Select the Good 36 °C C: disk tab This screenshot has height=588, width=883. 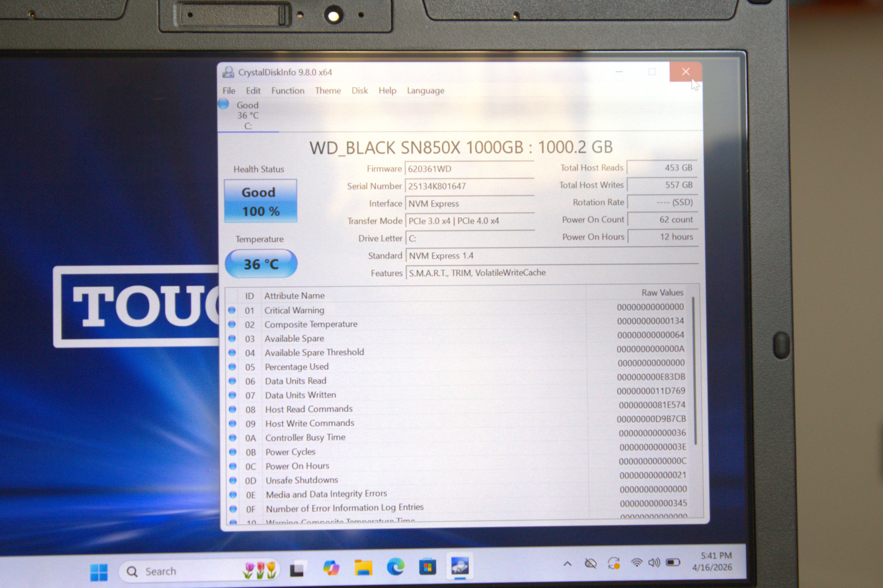[x=247, y=115]
